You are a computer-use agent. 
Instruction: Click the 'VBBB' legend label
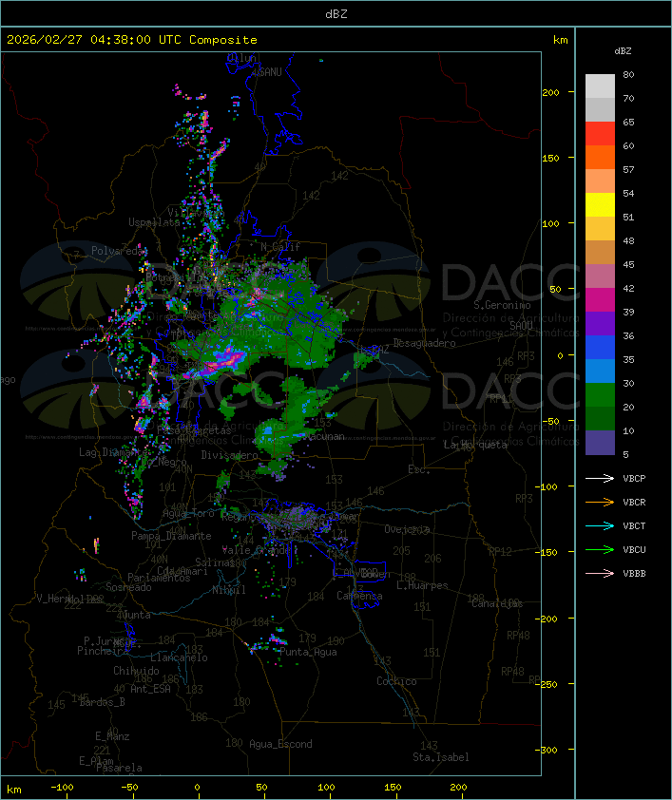tap(634, 574)
